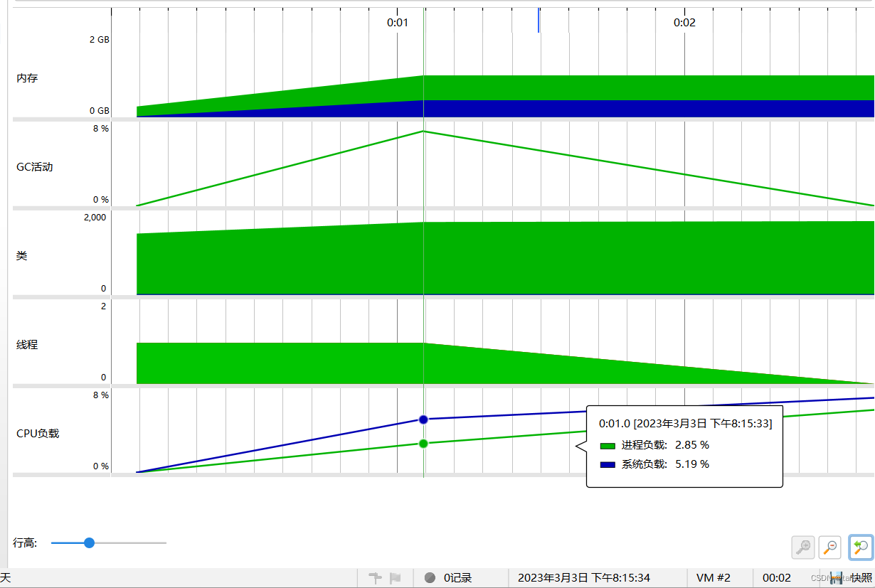
Task: Click the grey recording circle indicator
Action: pos(430,578)
